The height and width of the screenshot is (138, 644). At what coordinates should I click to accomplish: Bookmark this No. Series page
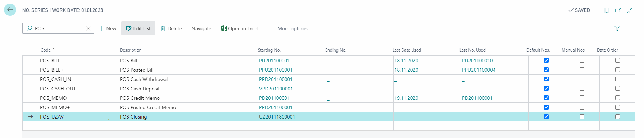click(x=607, y=10)
